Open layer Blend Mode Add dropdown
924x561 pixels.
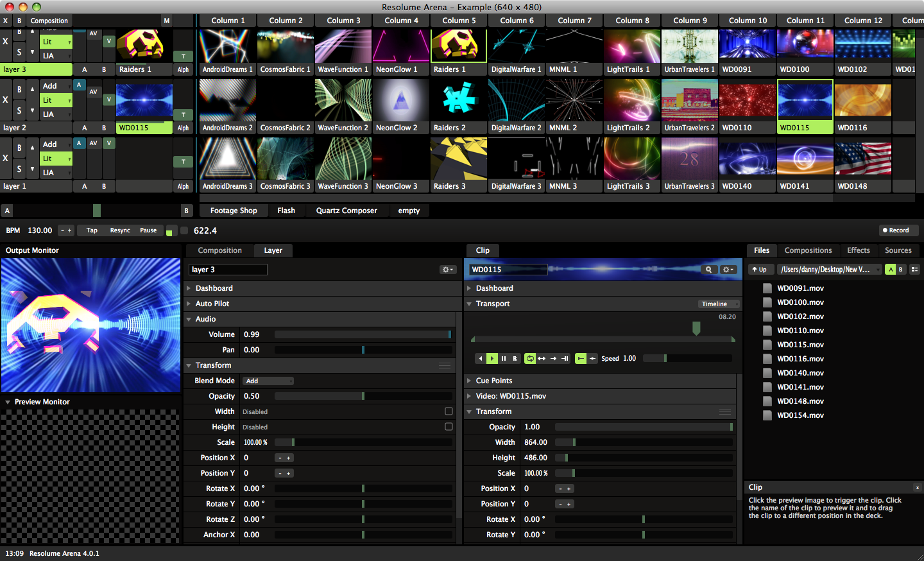pyautogui.click(x=268, y=381)
